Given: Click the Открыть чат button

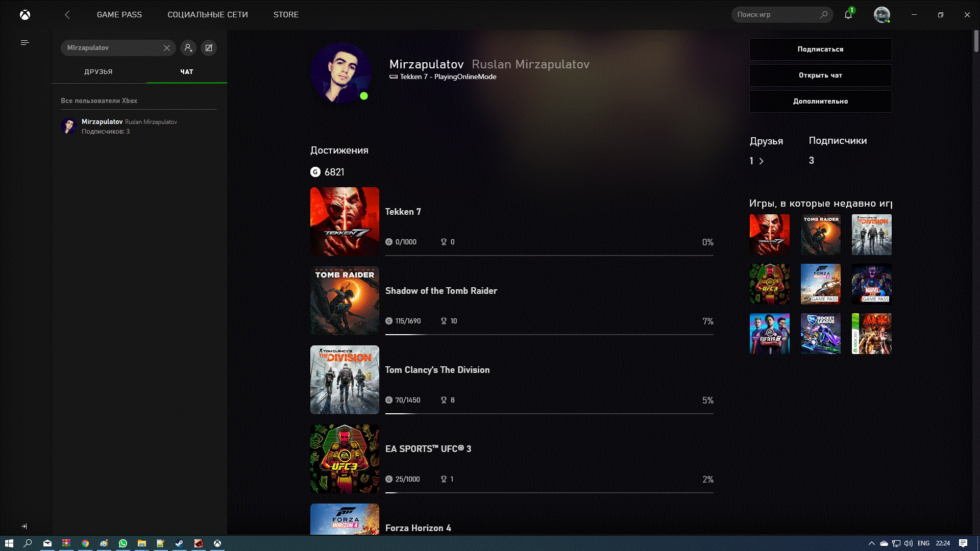Looking at the screenshot, I should [820, 75].
